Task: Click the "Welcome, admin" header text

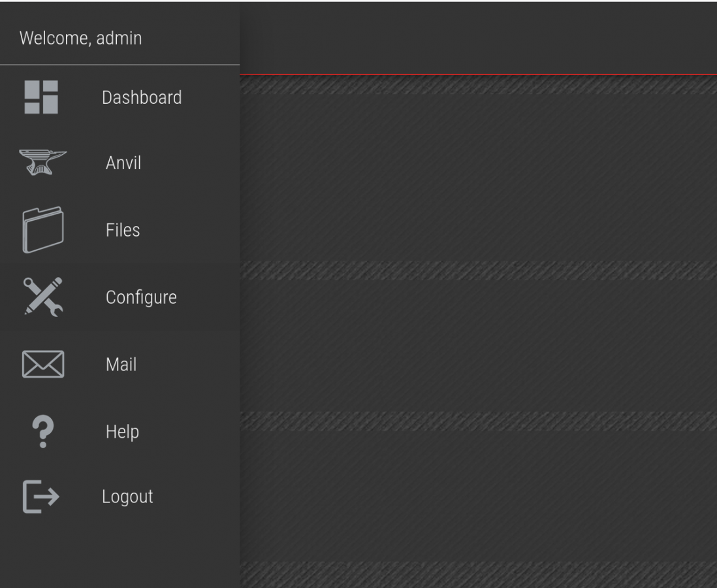Action: point(80,38)
